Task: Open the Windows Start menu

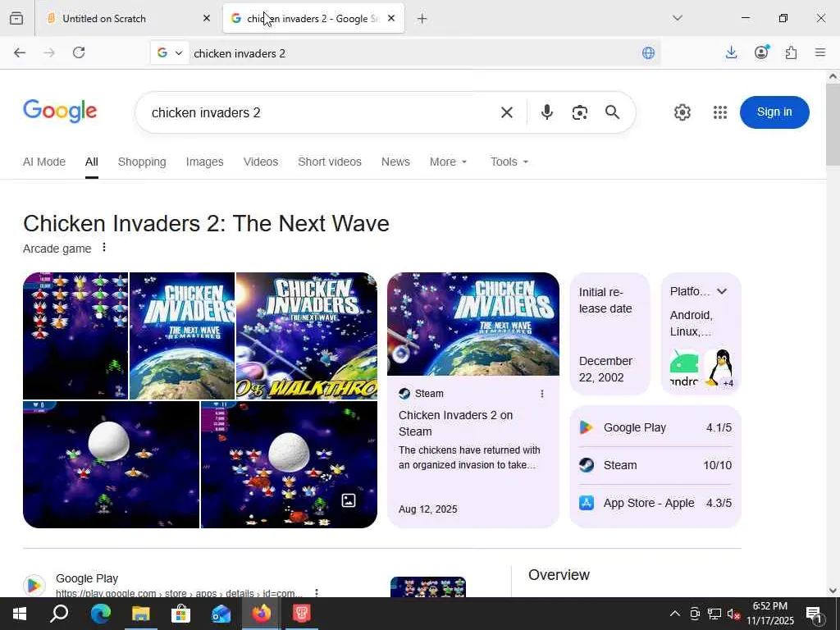Action: click(20, 614)
